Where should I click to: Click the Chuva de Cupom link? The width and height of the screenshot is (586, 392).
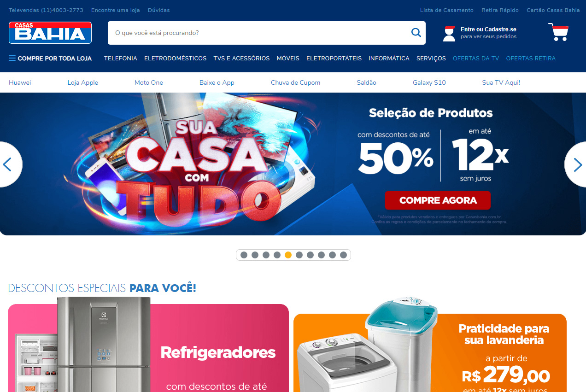[x=295, y=82]
